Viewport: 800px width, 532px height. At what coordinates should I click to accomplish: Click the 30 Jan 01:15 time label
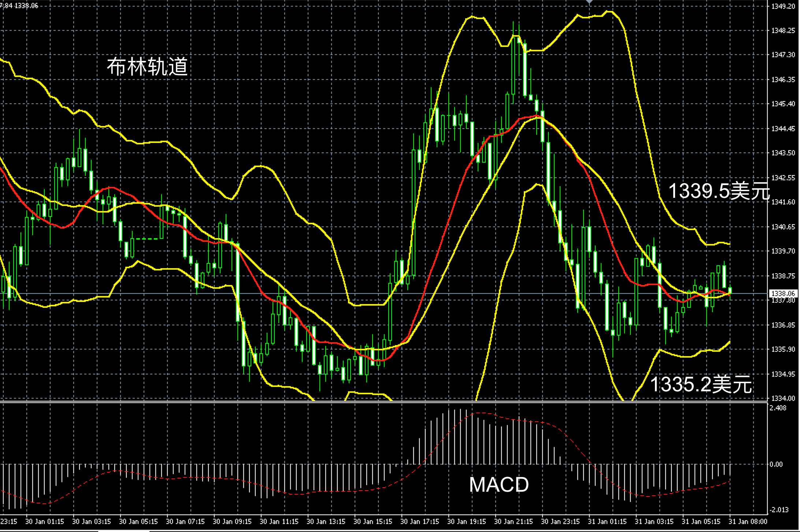(x=45, y=521)
